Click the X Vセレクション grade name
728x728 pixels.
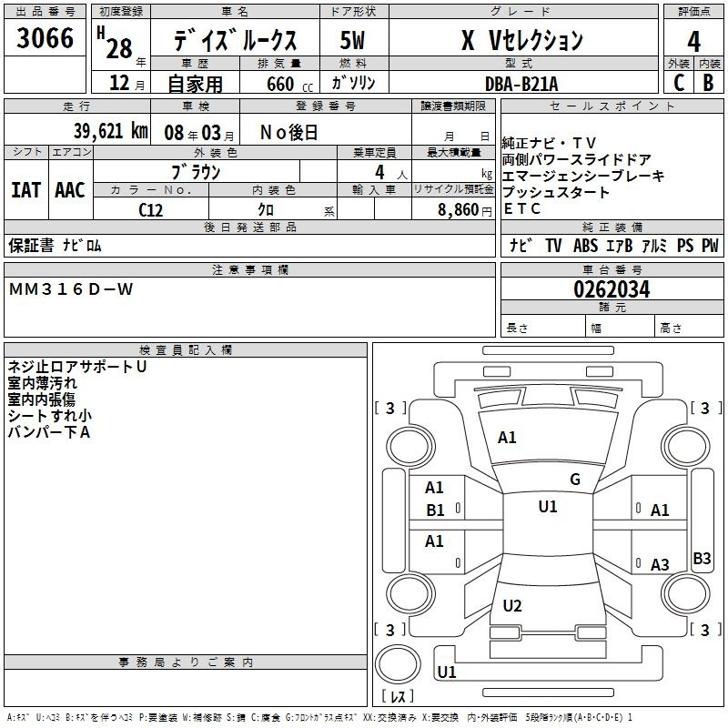coord(521,40)
